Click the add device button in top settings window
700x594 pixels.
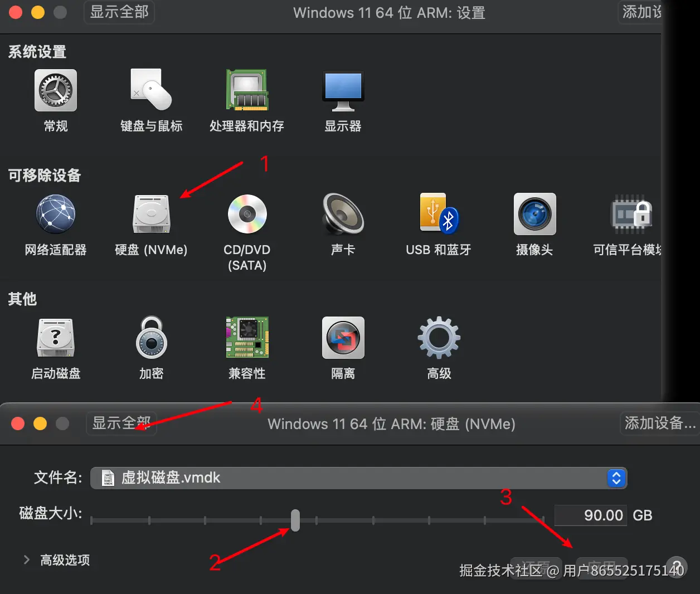click(x=641, y=12)
